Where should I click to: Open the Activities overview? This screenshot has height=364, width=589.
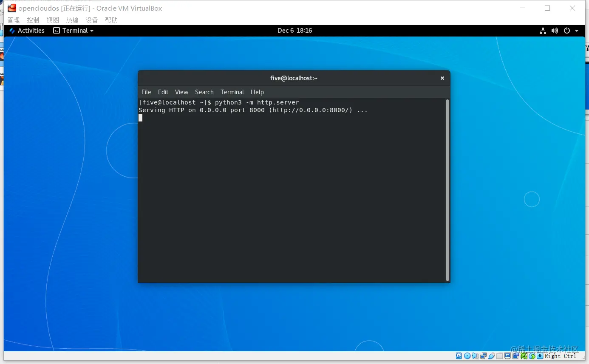27,31
